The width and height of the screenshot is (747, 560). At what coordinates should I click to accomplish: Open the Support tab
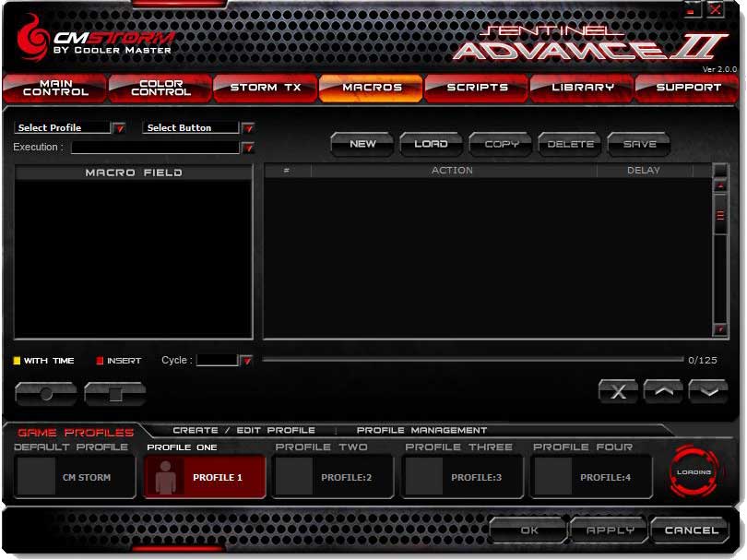(x=688, y=88)
